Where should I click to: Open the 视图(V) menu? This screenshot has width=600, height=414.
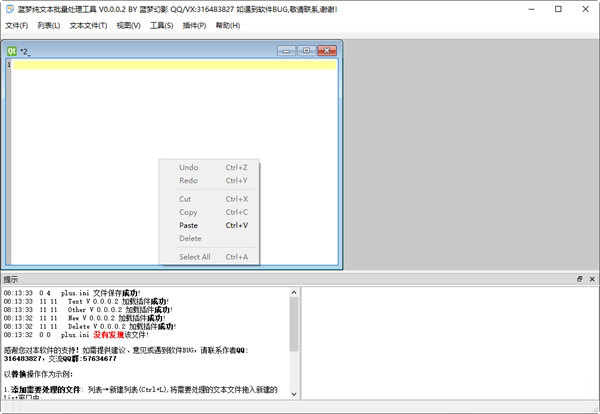[x=128, y=26]
